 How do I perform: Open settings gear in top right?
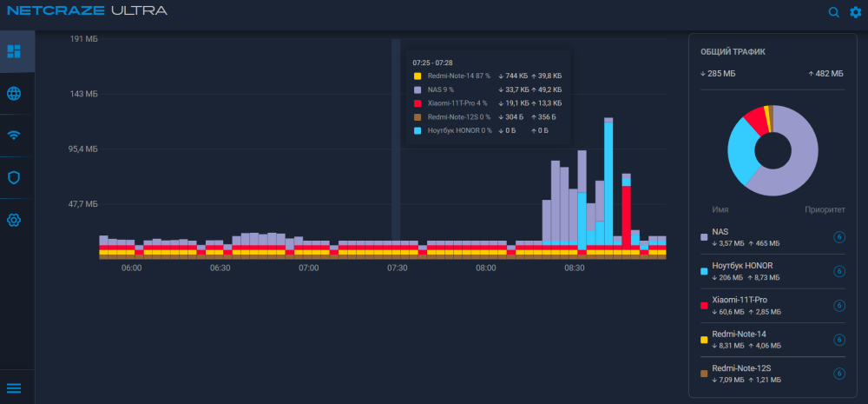tap(856, 11)
